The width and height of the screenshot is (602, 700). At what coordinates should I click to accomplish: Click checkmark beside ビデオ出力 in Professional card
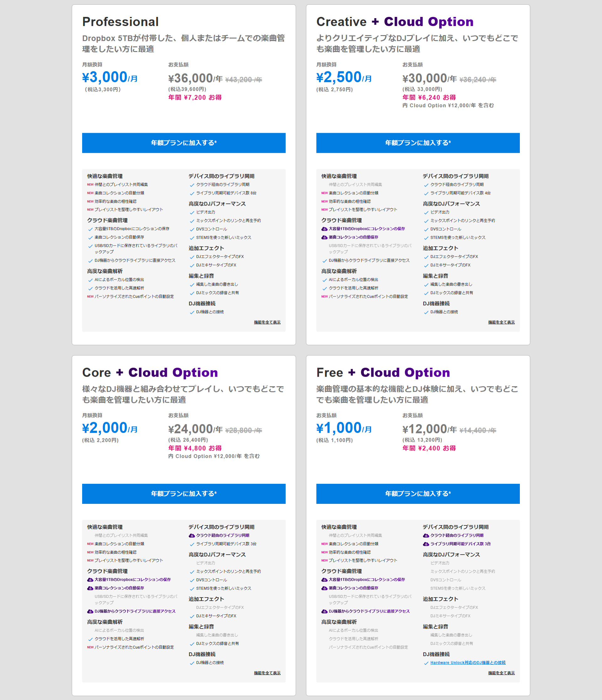(x=192, y=212)
